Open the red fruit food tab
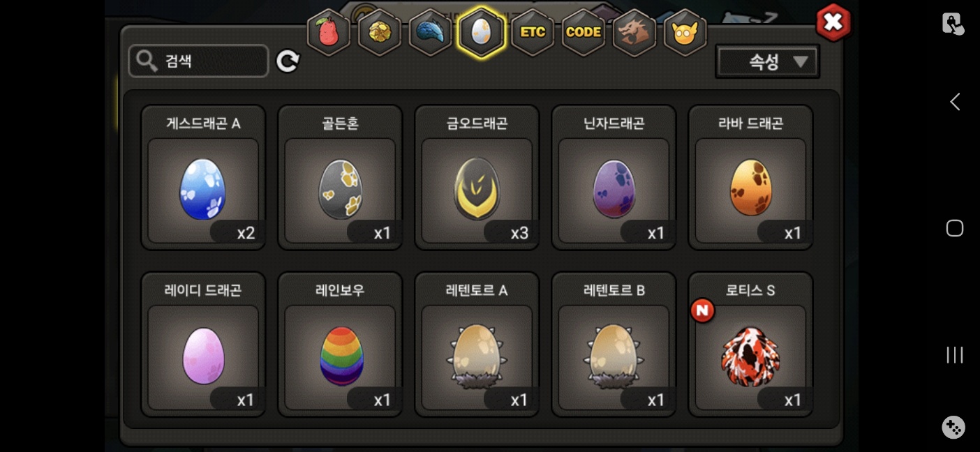The height and width of the screenshot is (452, 980). tap(329, 32)
